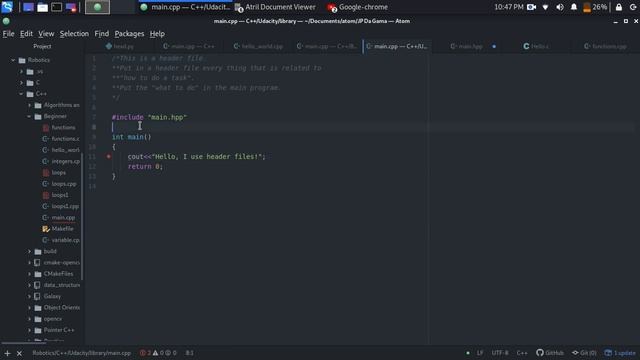Click the functions binary file icon
Screen dimensions: 640x360
coord(46,128)
